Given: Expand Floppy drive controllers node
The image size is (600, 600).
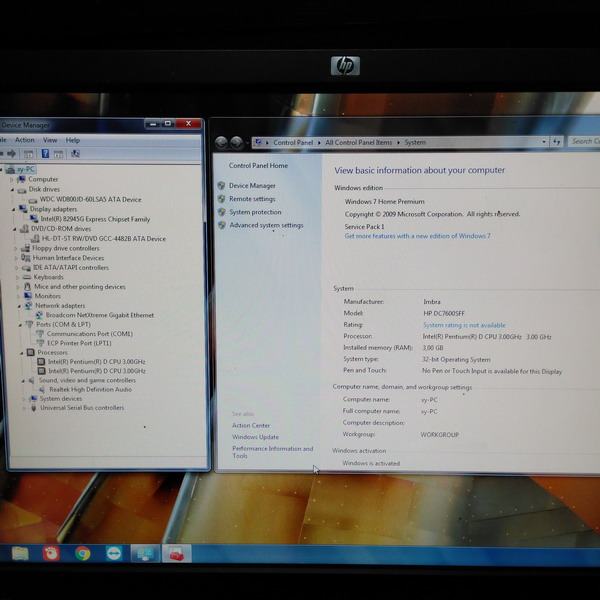Looking at the screenshot, I should click(x=16, y=248).
